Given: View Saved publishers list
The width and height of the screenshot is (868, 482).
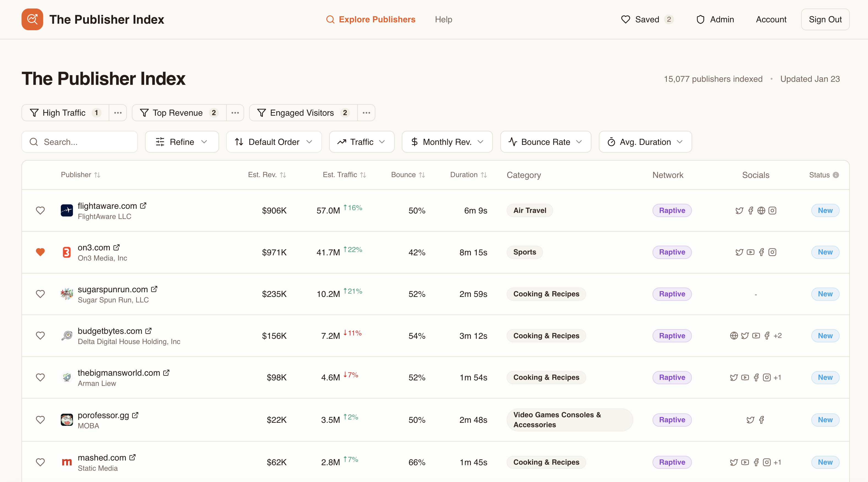Looking at the screenshot, I should [647, 19].
